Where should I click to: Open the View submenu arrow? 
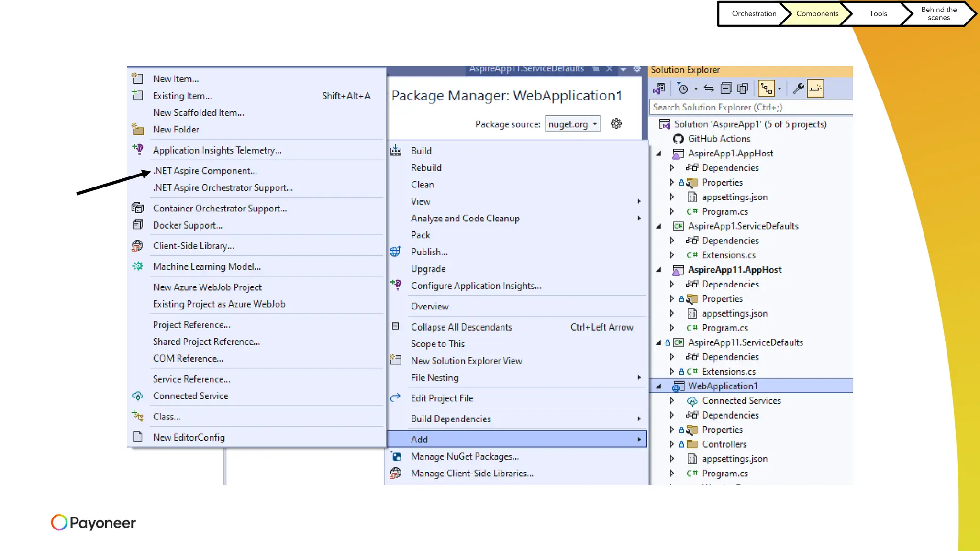click(639, 201)
